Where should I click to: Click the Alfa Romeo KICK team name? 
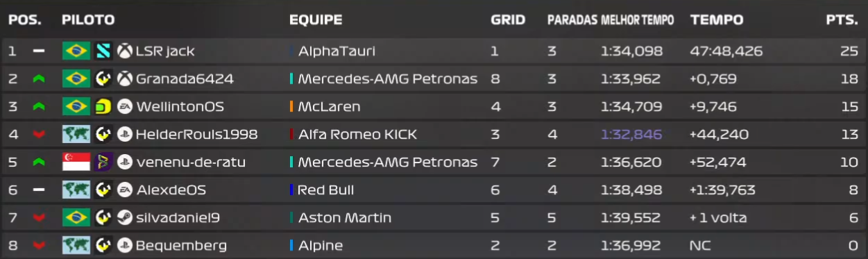357,134
